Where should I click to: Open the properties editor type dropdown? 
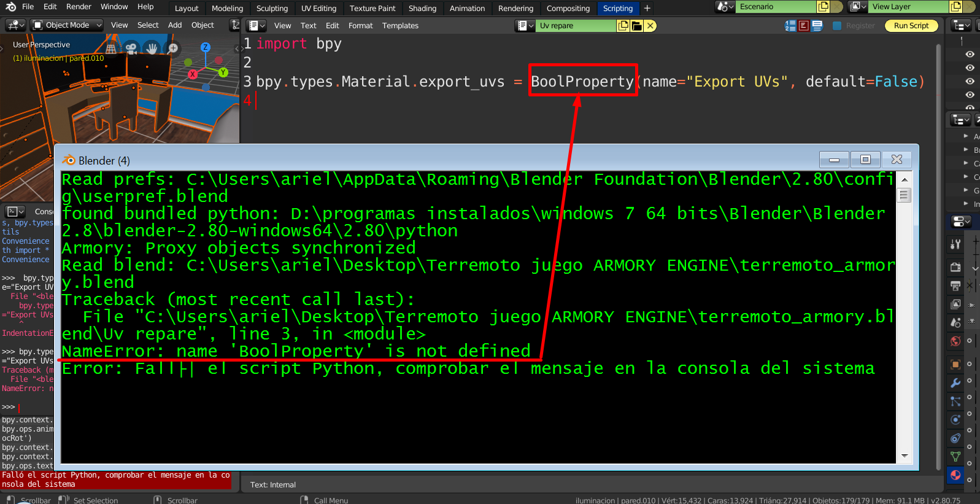960,221
